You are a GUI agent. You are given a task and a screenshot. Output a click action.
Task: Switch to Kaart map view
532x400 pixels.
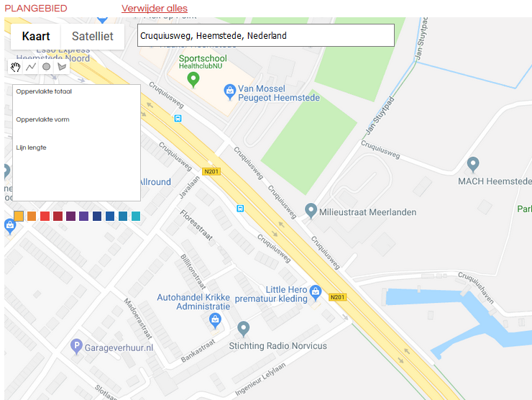click(x=36, y=36)
